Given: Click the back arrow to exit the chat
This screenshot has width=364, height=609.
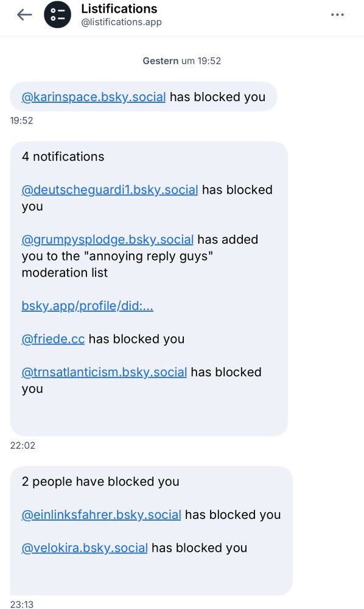Looking at the screenshot, I should click(x=23, y=15).
